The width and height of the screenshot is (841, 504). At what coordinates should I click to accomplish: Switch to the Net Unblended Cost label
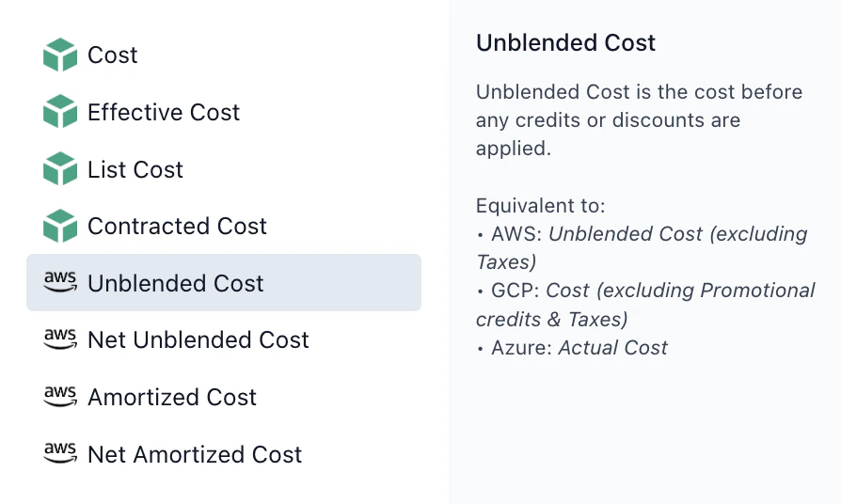coord(198,340)
